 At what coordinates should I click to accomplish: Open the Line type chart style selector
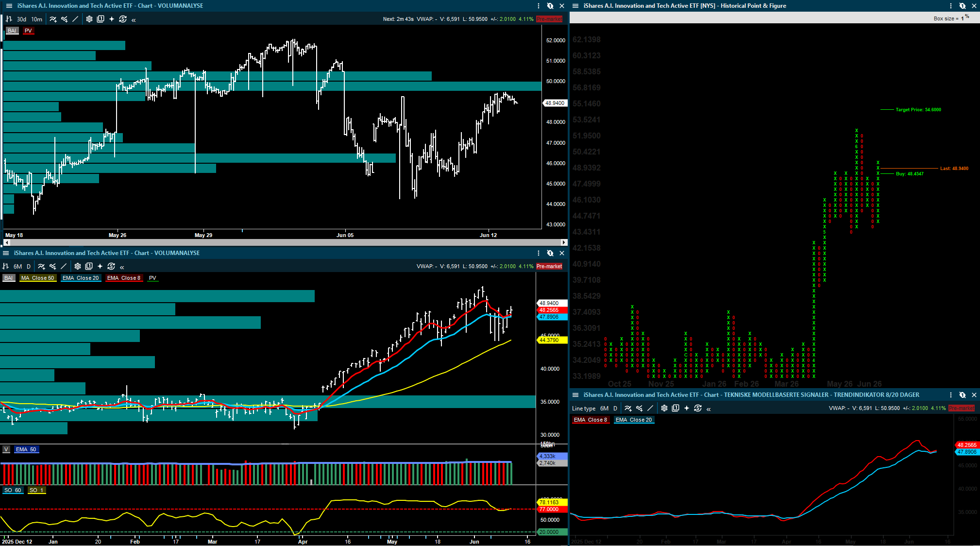pyautogui.click(x=584, y=409)
